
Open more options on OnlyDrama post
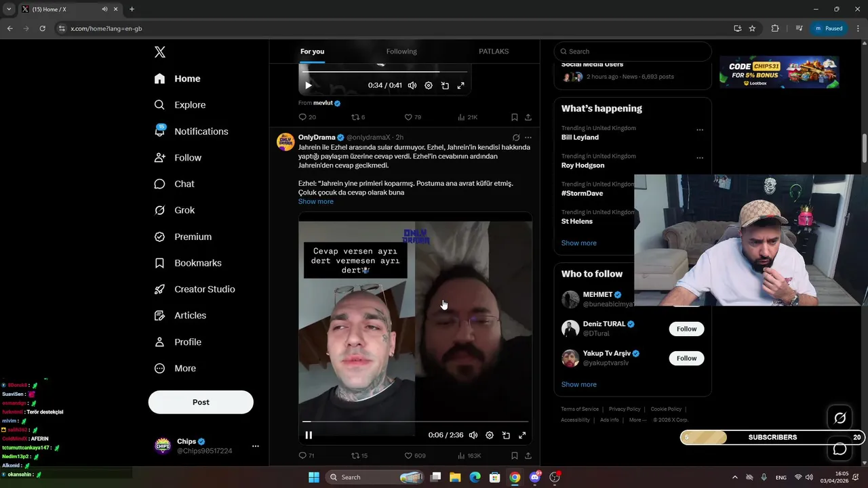[x=528, y=138]
